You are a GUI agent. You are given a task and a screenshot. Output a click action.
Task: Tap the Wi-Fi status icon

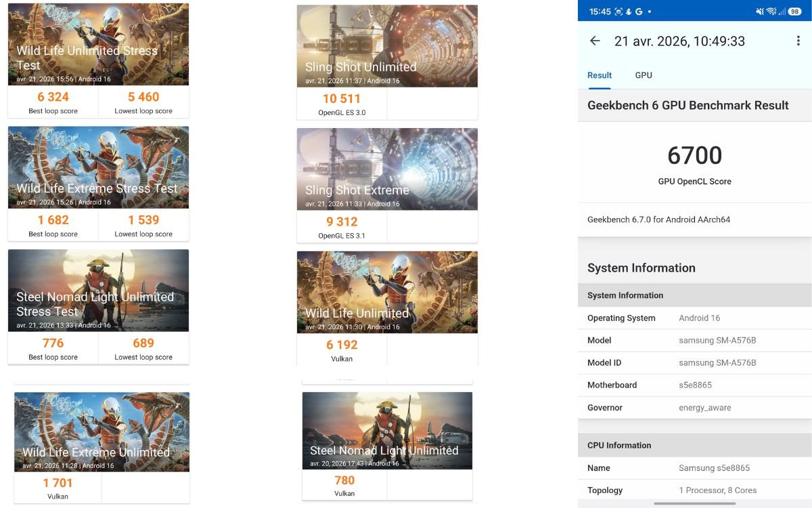(771, 12)
